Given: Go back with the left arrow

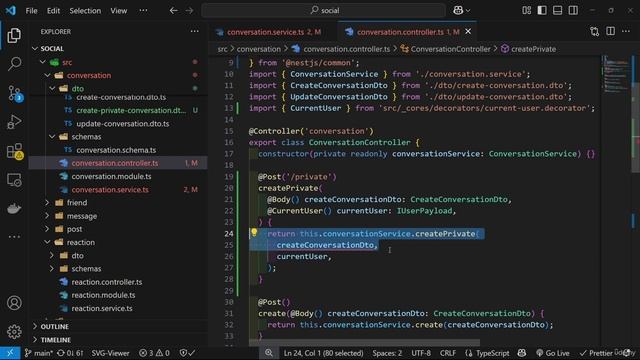Looking at the screenshot, I should tap(173, 11).
